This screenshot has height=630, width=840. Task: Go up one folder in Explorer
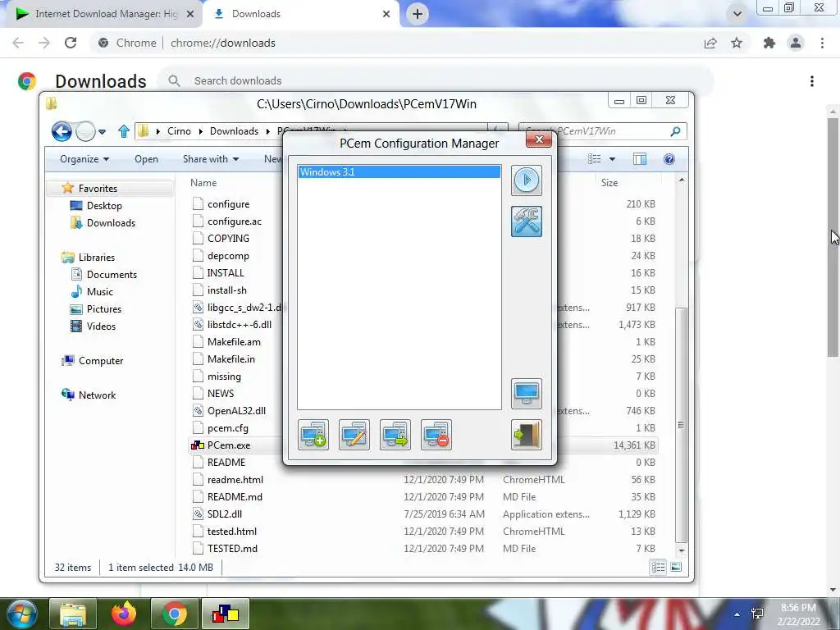(x=124, y=131)
